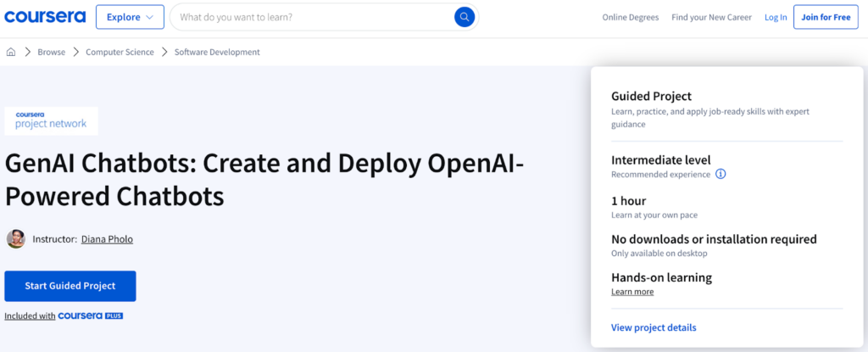
Task: Click 'Learn at your own pace' text
Action: (x=654, y=215)
